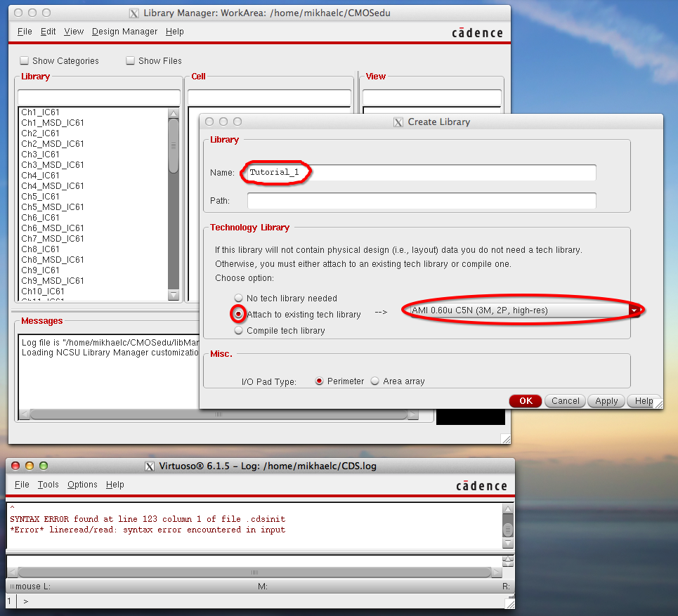Click the Library list scrollbar thumb

(174, 146)
